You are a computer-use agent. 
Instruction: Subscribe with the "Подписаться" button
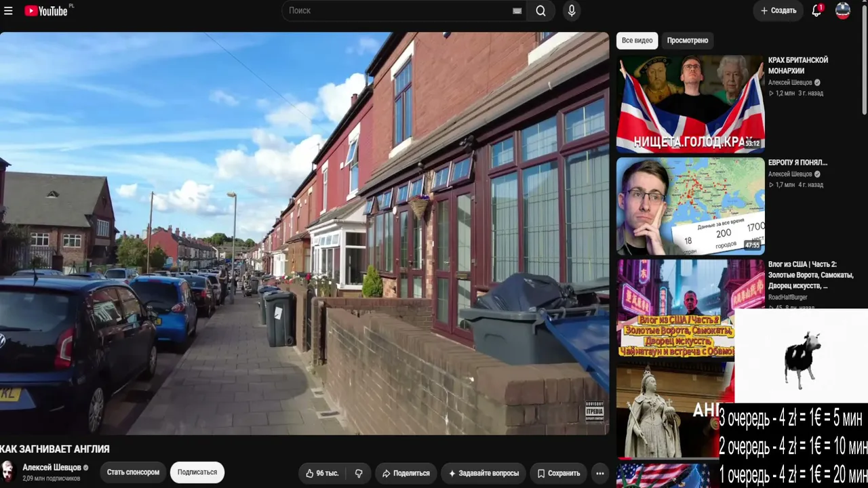pyautogui.click(x=197, y=472)
